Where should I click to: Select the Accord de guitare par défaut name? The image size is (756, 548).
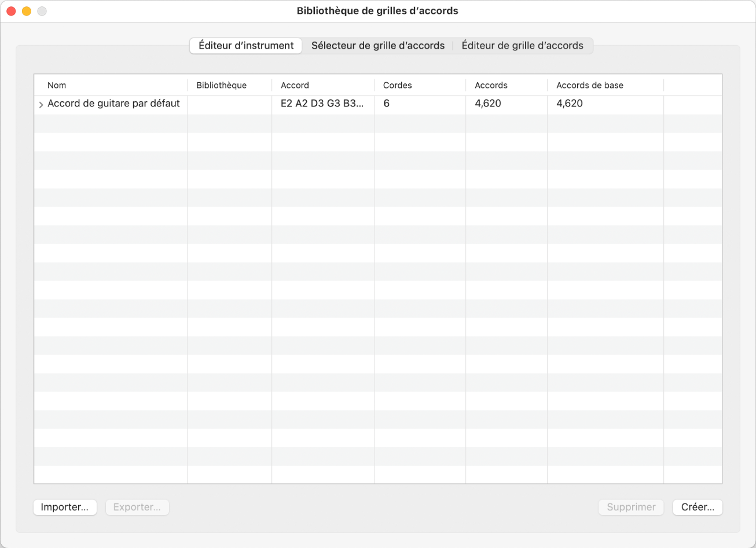[x=113, y=104]
